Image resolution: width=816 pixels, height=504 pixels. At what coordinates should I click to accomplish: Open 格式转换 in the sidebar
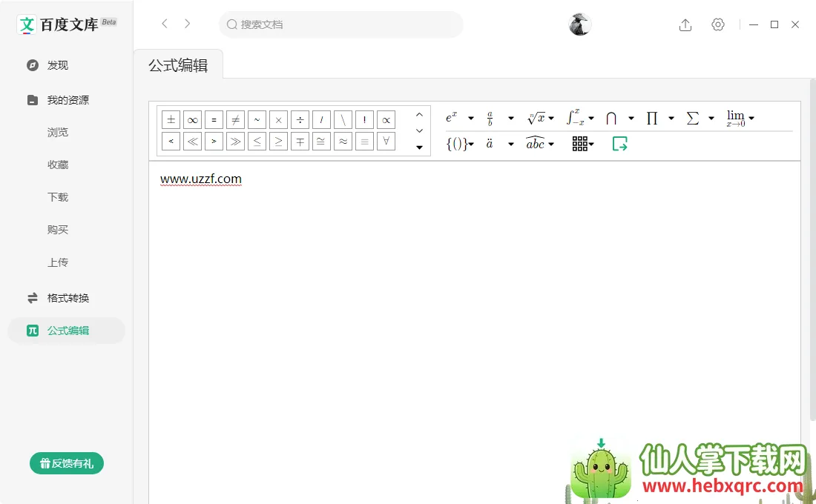tap(68, 298)
